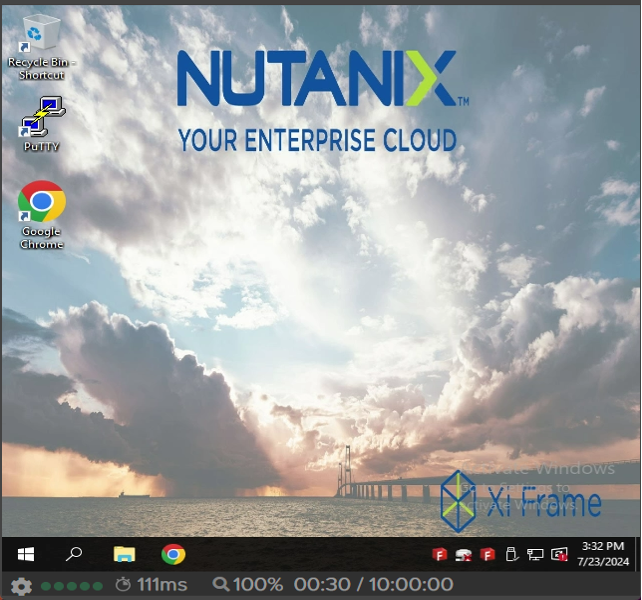Click the red-X disconnected drive tray icon

click(x=463, y=555)
